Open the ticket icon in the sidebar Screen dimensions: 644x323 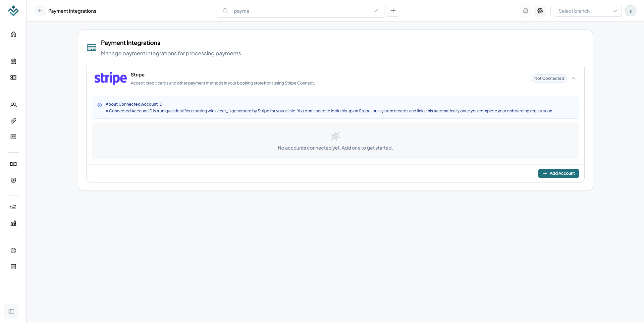(13, 77)
